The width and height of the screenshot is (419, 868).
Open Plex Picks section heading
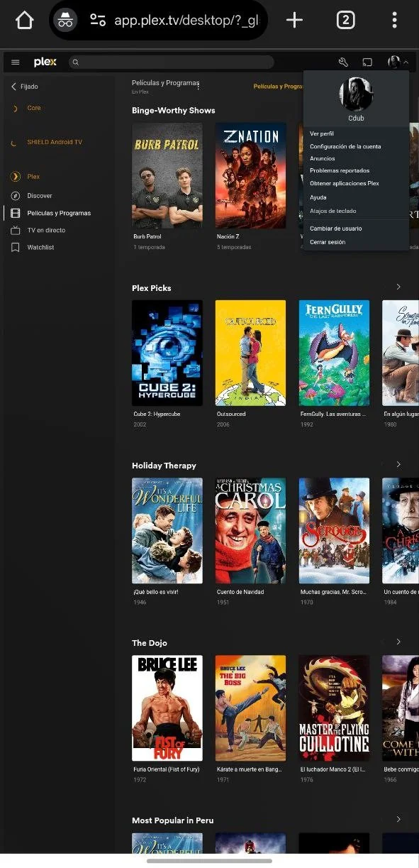tap(152, 288)
